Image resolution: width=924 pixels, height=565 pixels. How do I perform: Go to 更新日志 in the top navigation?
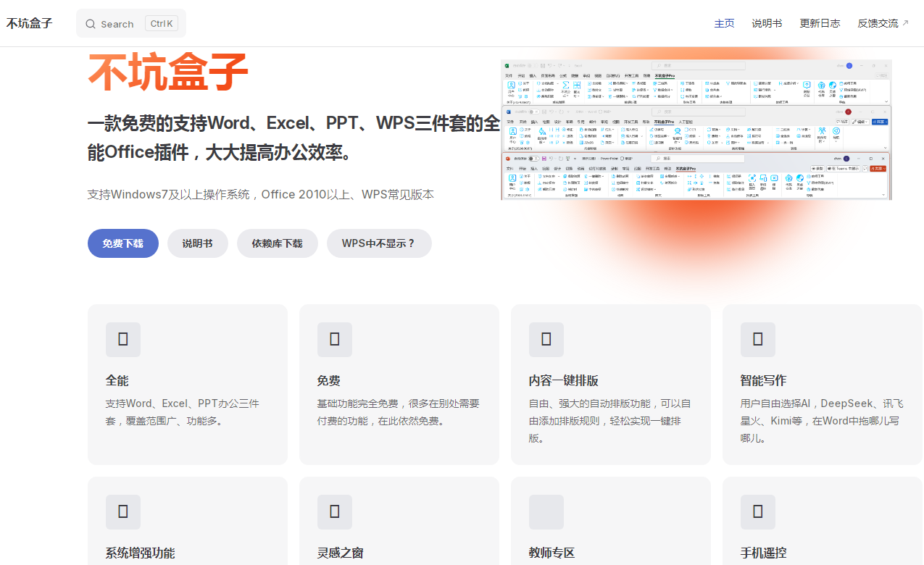[x=820, y=23]
